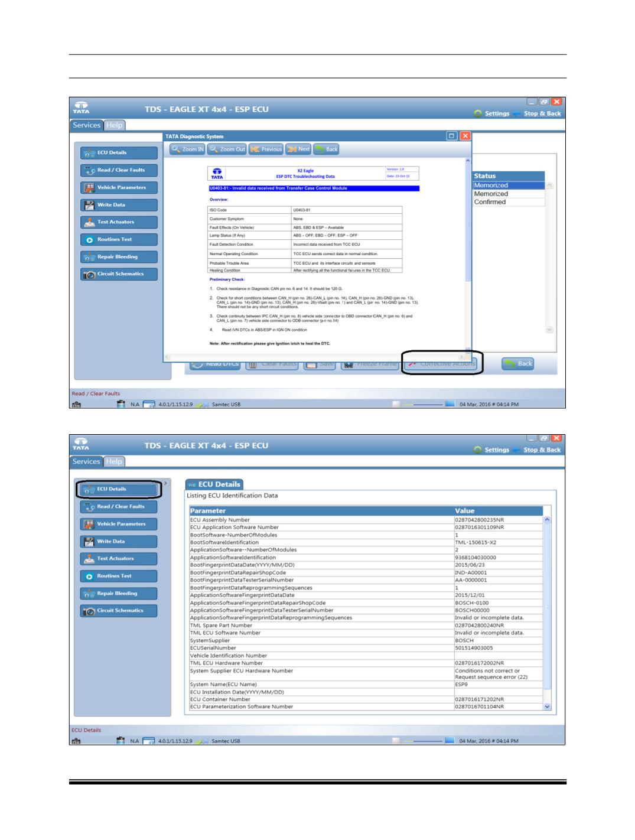Click Back in diagnostic popup toolbar

coord(327,149)
